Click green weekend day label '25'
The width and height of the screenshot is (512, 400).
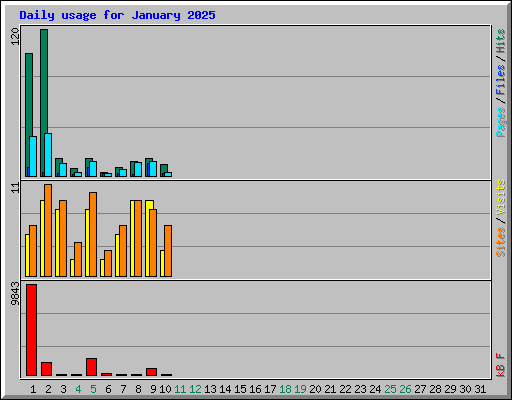(x=390, y=389)
